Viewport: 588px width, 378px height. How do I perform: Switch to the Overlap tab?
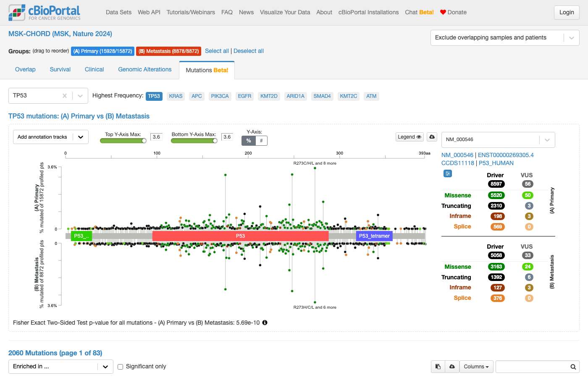[x=25, y=70]
